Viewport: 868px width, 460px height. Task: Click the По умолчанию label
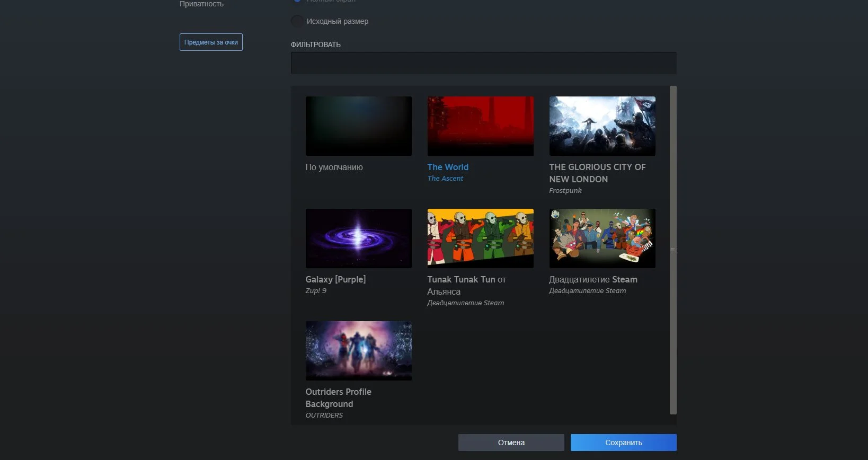click(334, 167)
